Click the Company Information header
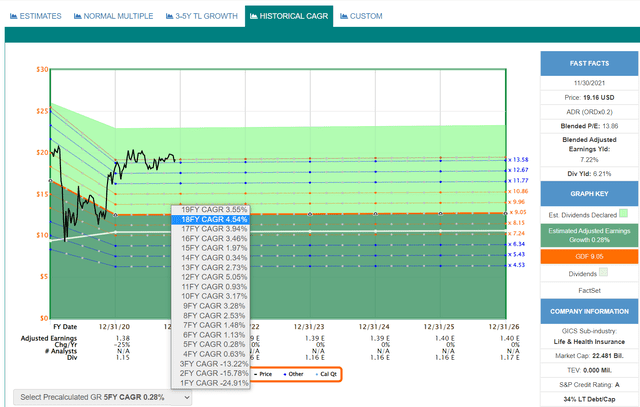The width and height of the screenshot is (640, 407). click(x=589, y=311)
